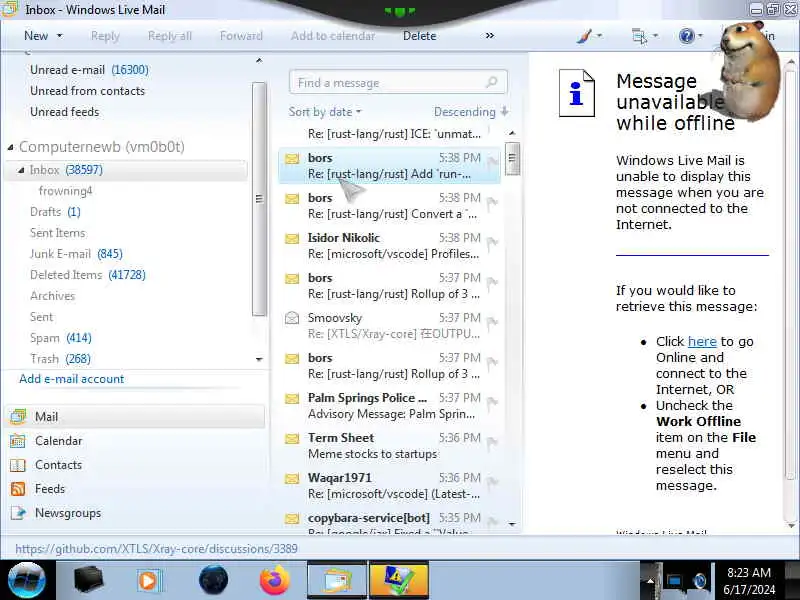Screen dimensions: 800x600
Task: Flag the Waqar1971 message
Action: click(492, 484)
